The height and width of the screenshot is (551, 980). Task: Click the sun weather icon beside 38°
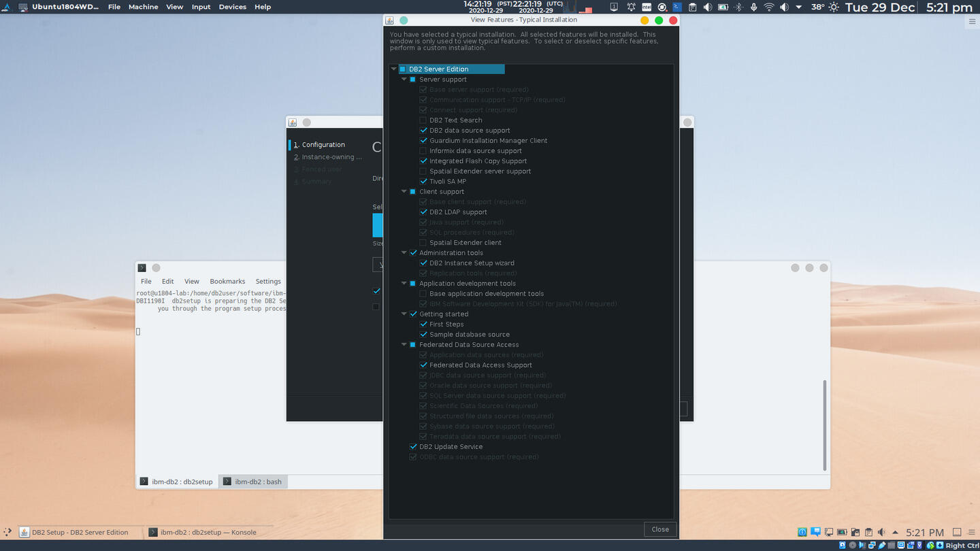click(x=834, y=7)
